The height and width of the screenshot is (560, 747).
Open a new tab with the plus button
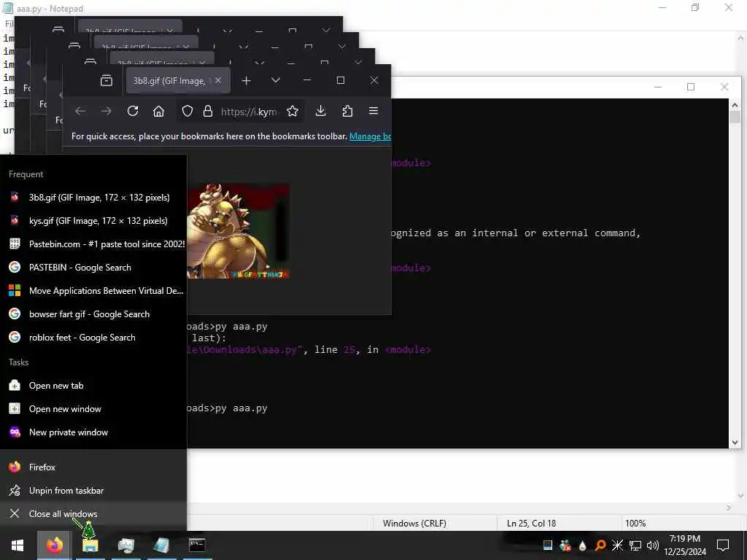pyautogui.click(x=247, y=81)
